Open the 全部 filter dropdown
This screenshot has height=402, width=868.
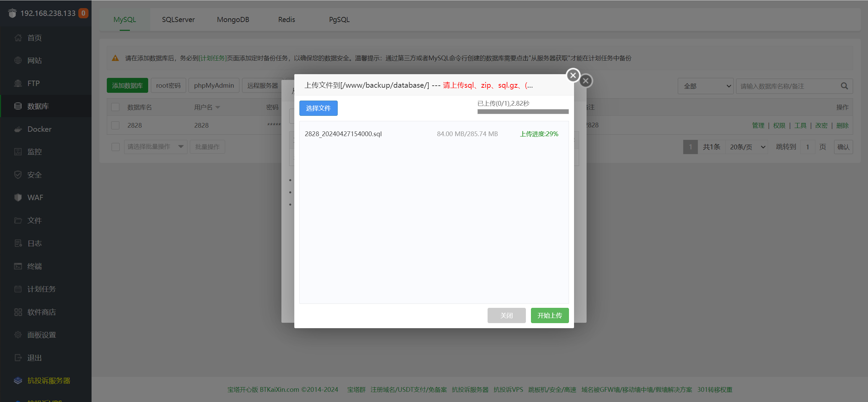point(705,86)
